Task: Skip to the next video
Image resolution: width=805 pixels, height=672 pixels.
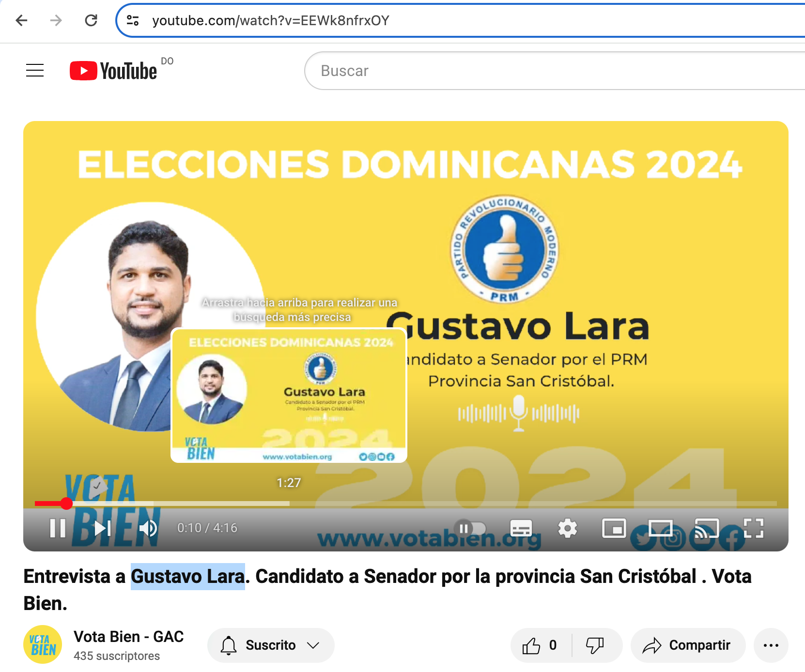Action: tap(102, 528)
